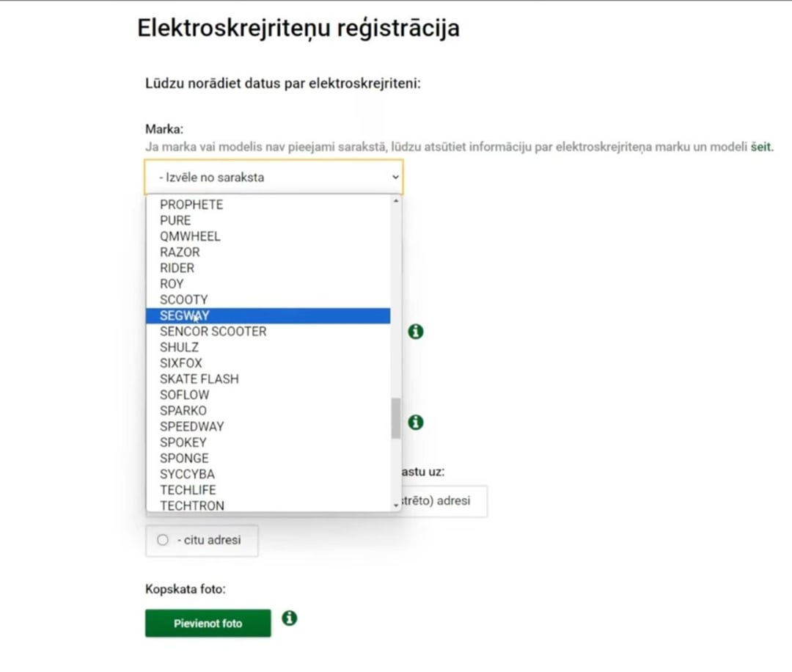Screen dimensions: 792x672
Task: Click the brand list's scroll-down arrow
Action: click(x=396, y=505)
